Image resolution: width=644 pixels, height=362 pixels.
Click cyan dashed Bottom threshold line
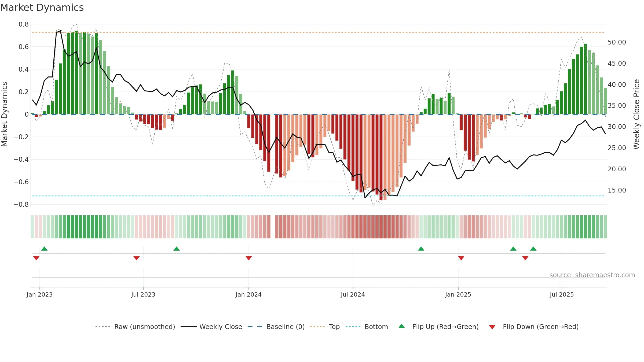coord(318,196)
